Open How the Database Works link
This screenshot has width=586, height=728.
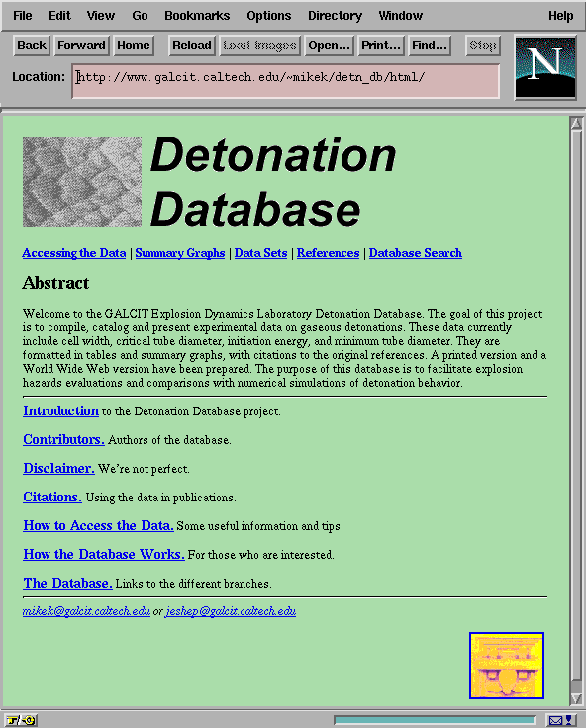(x=104, y=555)
